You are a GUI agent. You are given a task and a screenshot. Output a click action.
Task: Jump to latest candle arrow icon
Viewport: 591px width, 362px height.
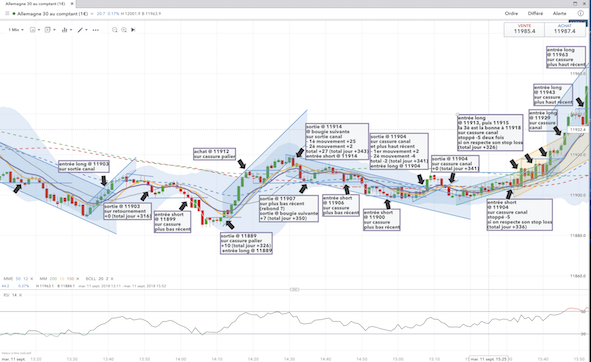coord(133,30)
